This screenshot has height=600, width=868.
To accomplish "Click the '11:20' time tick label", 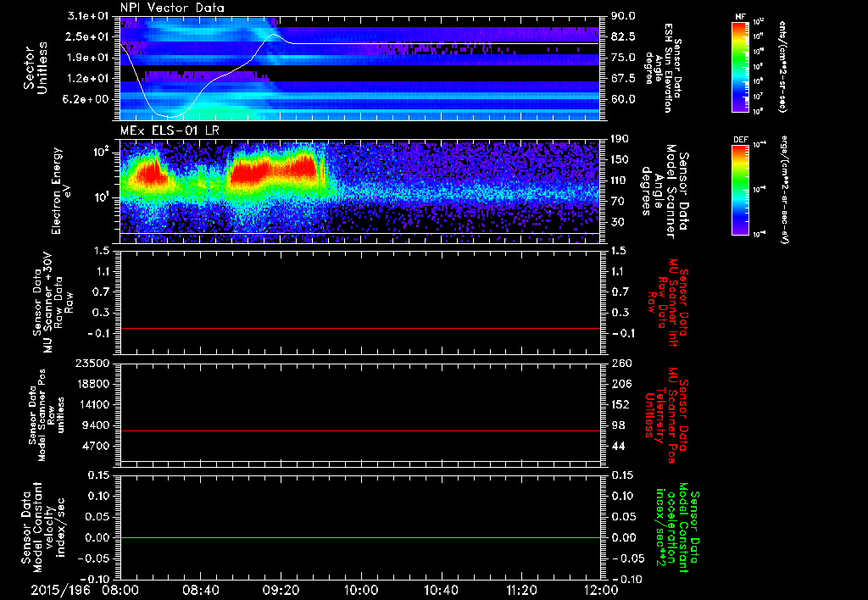I will coord(521,590).
